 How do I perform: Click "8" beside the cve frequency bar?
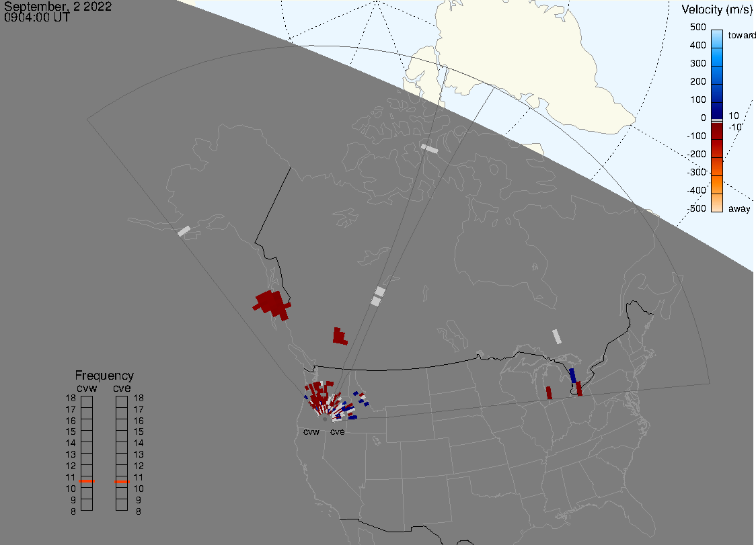coord(139,512)
